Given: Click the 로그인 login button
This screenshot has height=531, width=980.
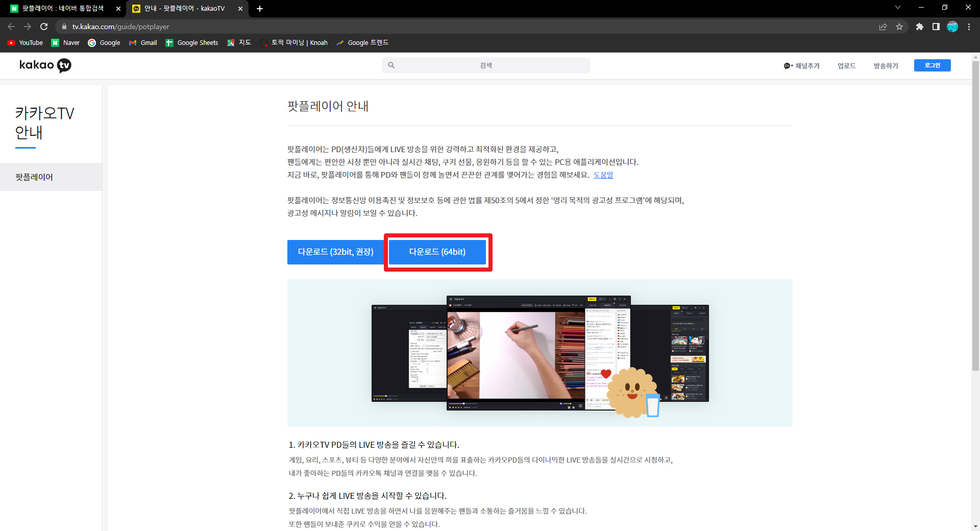Looking at the screenshot, I should pyautogui.click(x=932, y=65).
